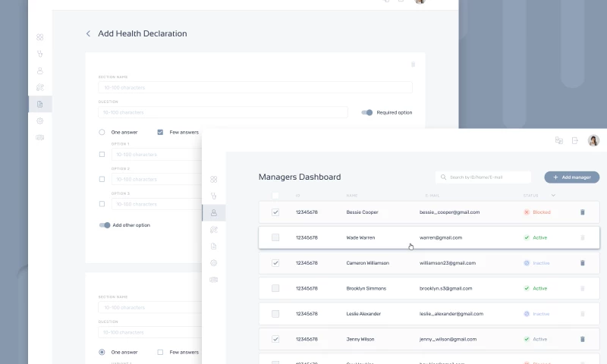
Task: Delete first section with the trash icon
Action: pos(413,64)
